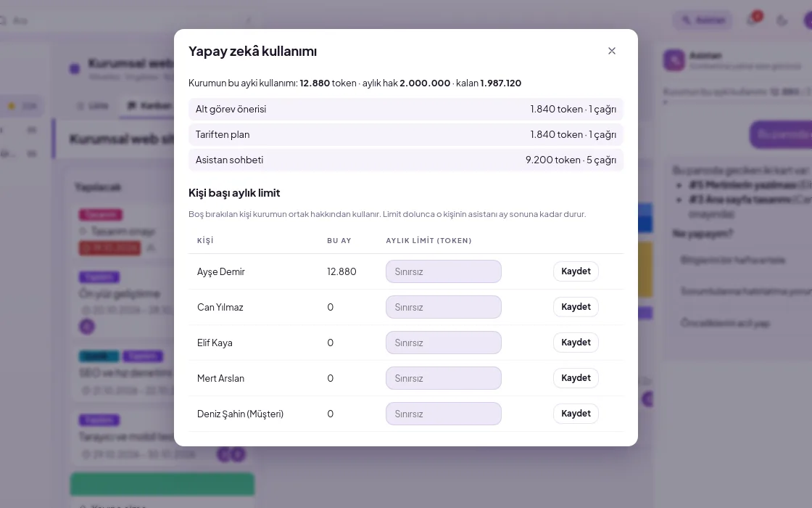This screenshot has width=812, height=508.
Task: Open the Asistan button in background header
Action: coord(703,20)
